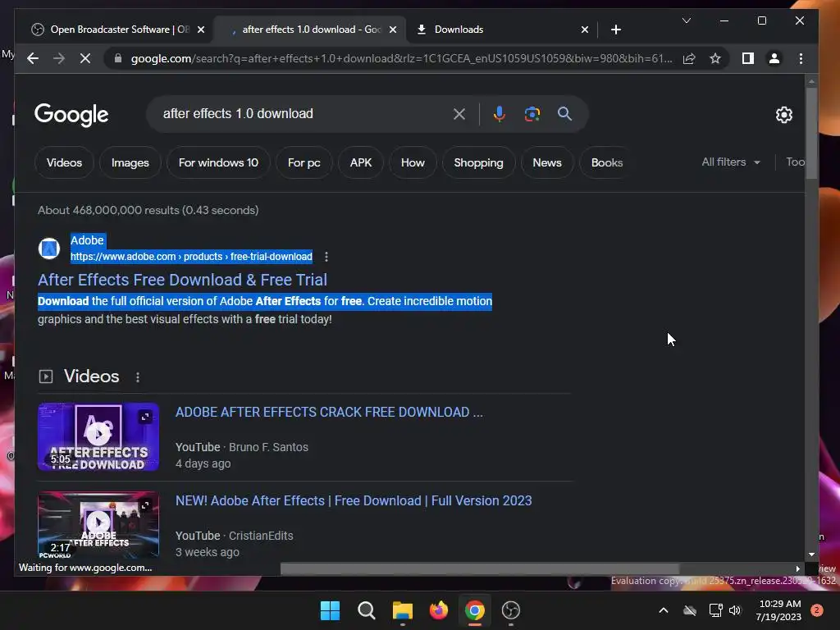Click the scroll down arrow

click(811, 555)
